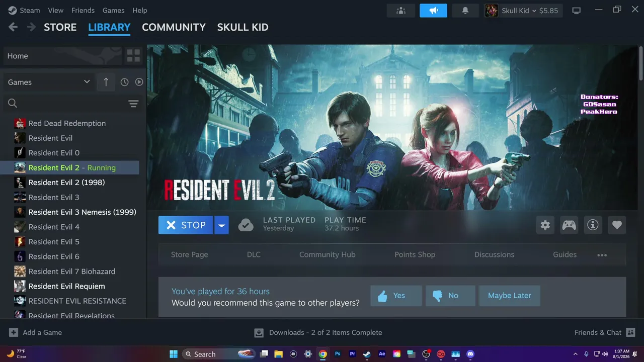Click the Downloads tray icon
Viewport: 644px width, 362px height.
[x=259, y=332]
